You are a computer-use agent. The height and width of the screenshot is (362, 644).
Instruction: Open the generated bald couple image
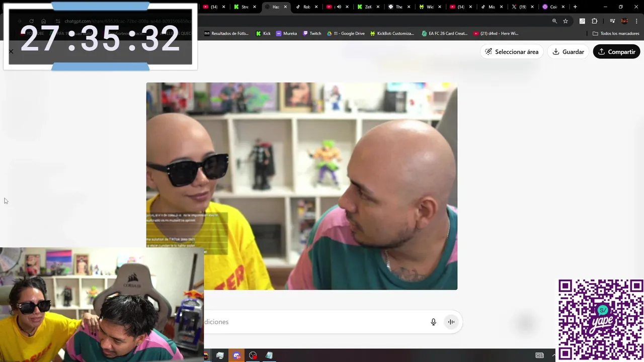tap(302, 186)
